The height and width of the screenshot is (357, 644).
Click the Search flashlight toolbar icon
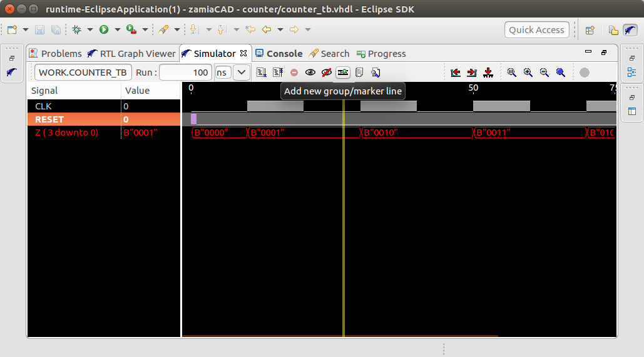[163, 29]
